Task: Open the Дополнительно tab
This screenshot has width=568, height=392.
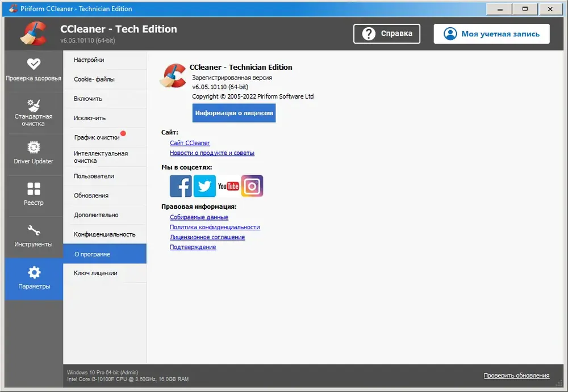Action: point(105,215)
